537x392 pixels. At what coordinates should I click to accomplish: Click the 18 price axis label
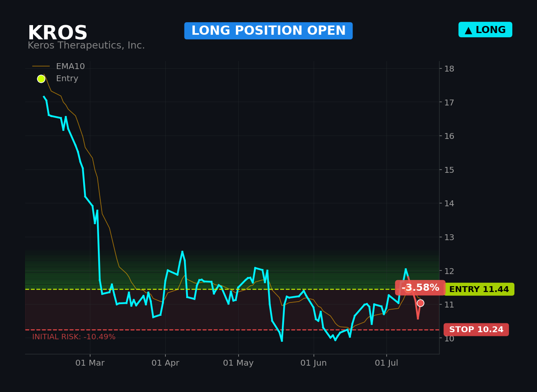(449, 69)
